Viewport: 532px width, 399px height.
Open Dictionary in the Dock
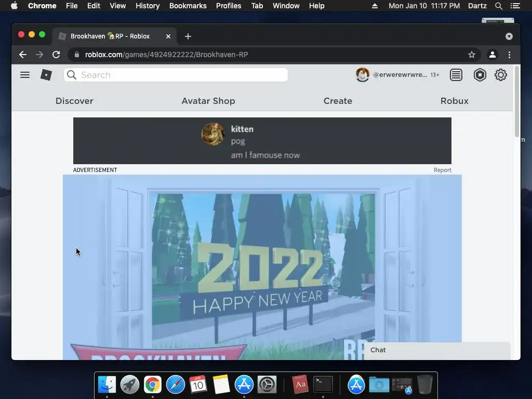click(300, 384)
